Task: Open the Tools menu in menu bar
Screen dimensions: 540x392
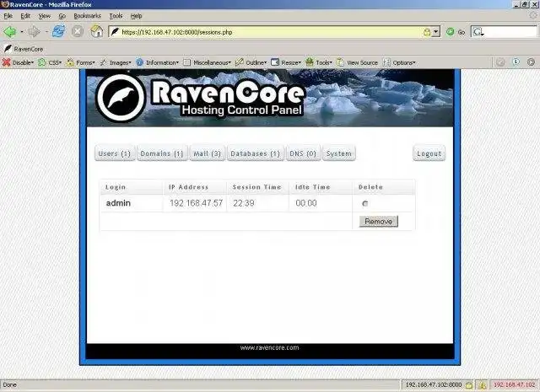Action: 116,16
